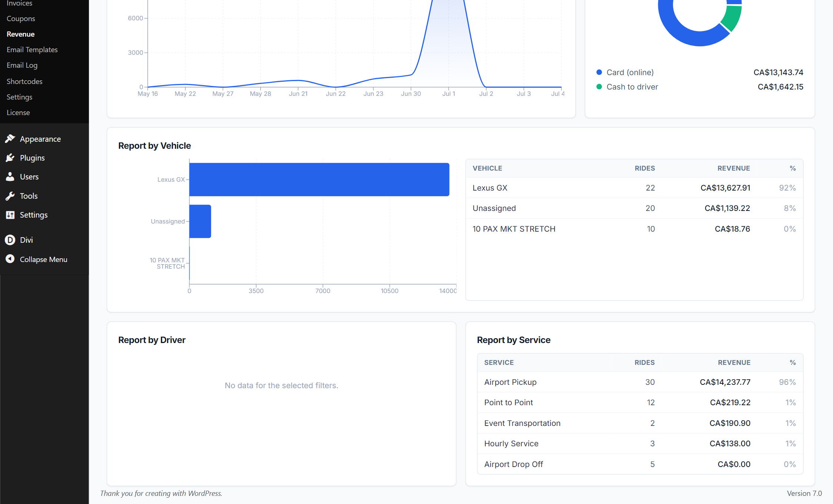Screen dimensions: 833x504
Task: Click the 10 PAX MKT STRETCH row
Action: coord(634,229)
